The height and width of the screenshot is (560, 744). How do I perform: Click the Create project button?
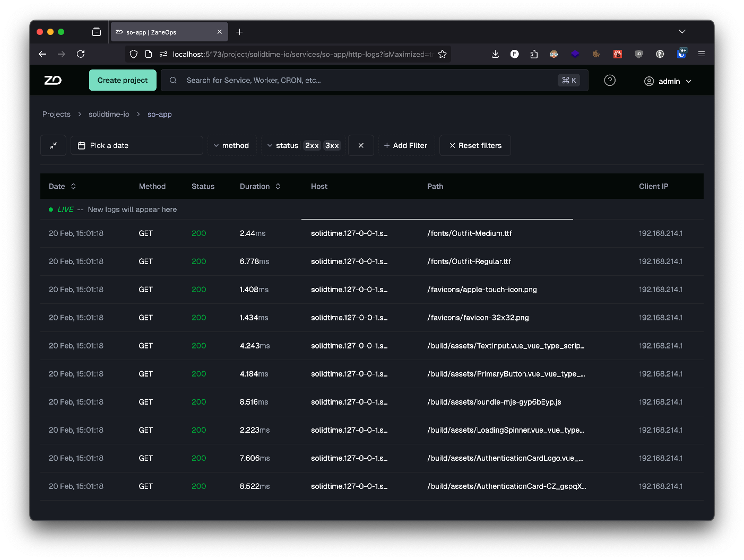(123, 80)
